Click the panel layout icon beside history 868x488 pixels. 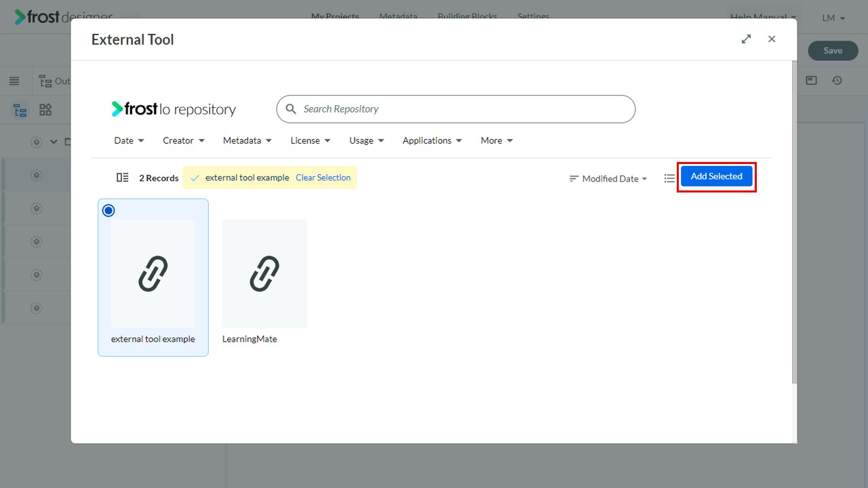pos(811,81)
